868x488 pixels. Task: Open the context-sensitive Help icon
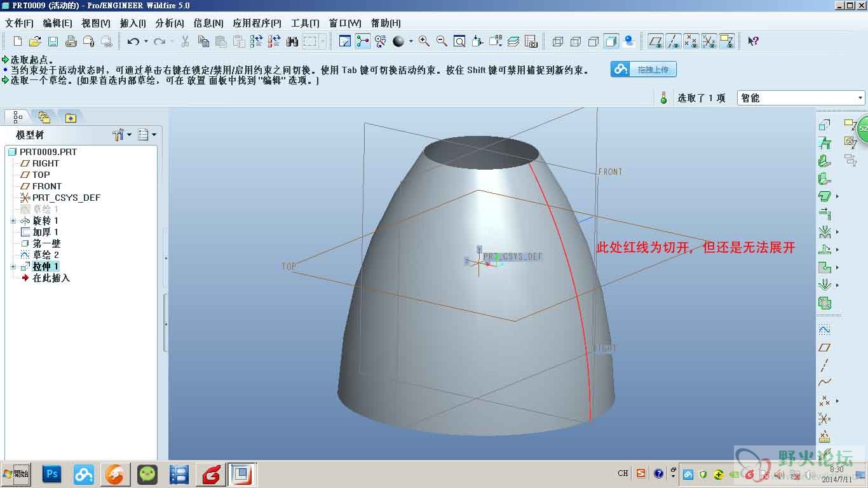[x=753, y=41]
